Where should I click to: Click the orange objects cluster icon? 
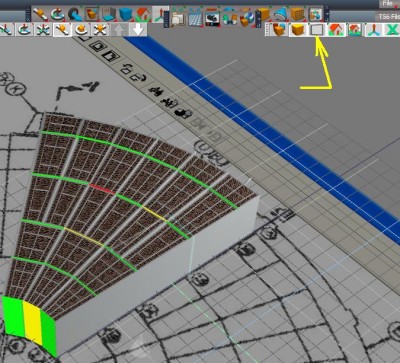[279, 30]
